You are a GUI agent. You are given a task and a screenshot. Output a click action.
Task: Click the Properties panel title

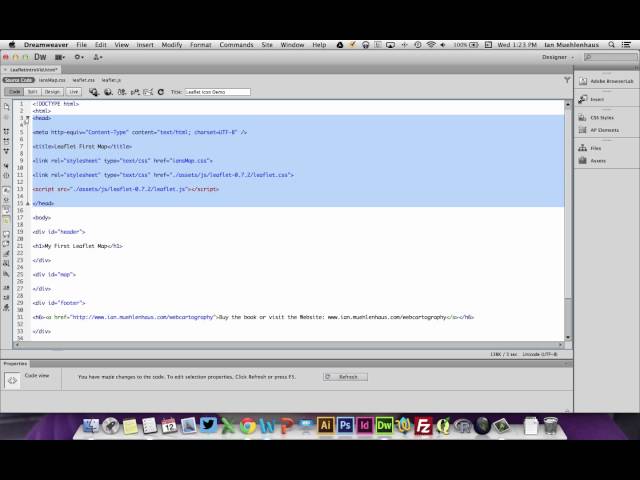point(15,363)
